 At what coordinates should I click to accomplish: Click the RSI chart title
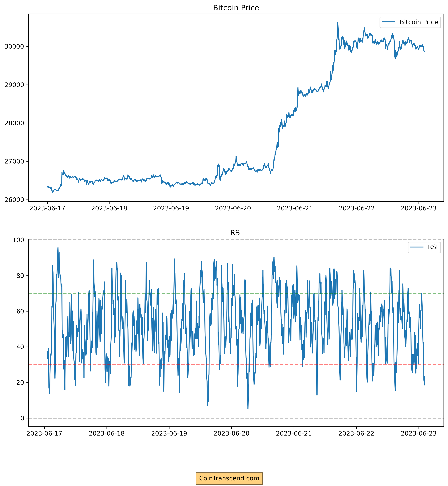pos(236,233)
